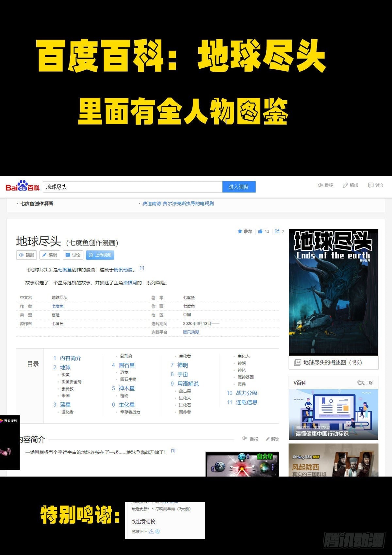Go to 用语解说 section in contents
Screen dimensions: 392x555
[188, 384]
